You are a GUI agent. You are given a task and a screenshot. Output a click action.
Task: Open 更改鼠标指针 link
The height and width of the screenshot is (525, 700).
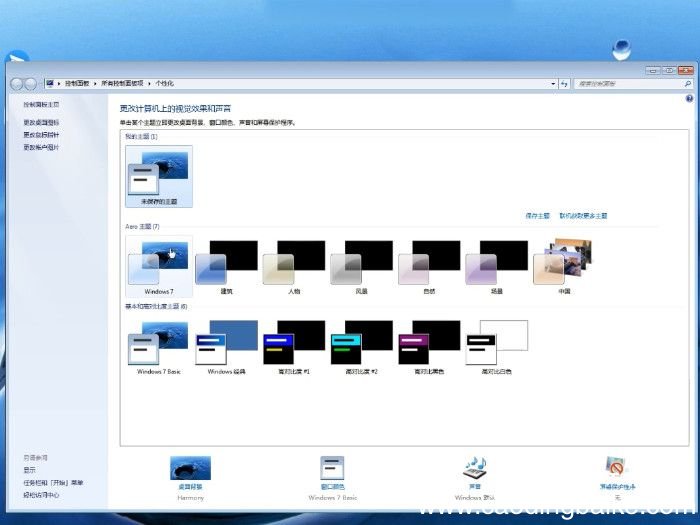click(41, 135)
